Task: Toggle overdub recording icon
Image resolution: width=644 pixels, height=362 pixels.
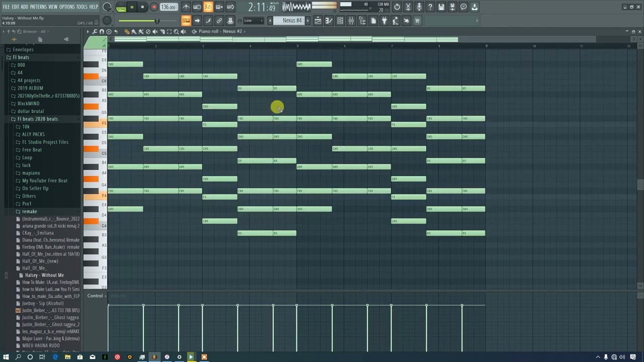Action: point(219,7)
